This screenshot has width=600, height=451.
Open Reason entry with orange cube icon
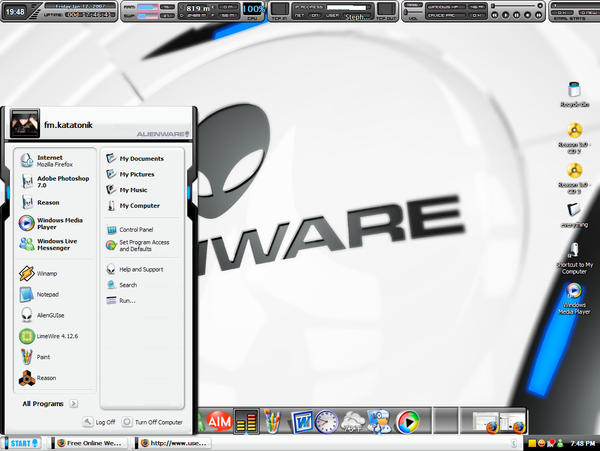coord(38,378)
